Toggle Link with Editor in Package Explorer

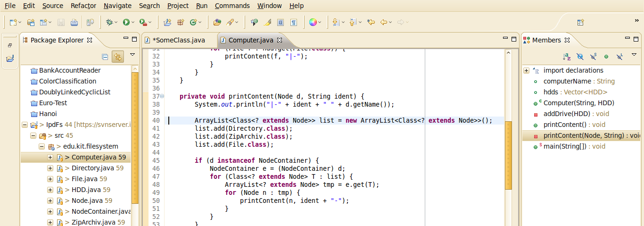coord(117,57)
